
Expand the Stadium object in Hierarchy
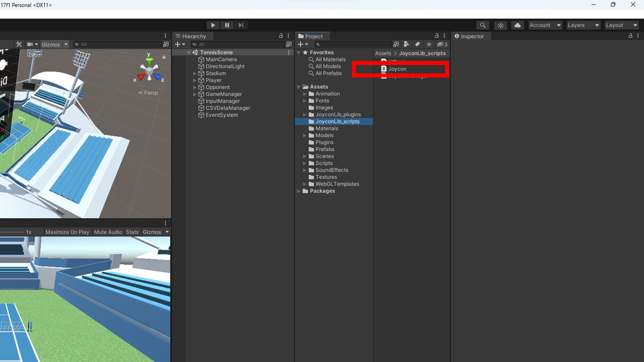pyautogui.click(x=195, y=73)
